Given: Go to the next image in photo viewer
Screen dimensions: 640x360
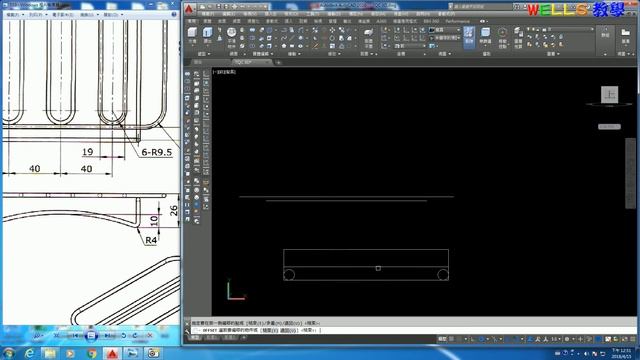Looking at the screenshot, I should (x=108, y=336).
